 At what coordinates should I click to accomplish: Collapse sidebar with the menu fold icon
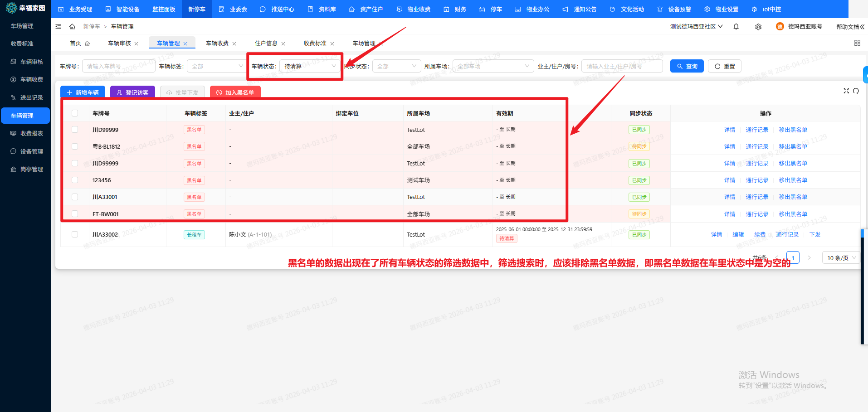[x=59, y=27]
